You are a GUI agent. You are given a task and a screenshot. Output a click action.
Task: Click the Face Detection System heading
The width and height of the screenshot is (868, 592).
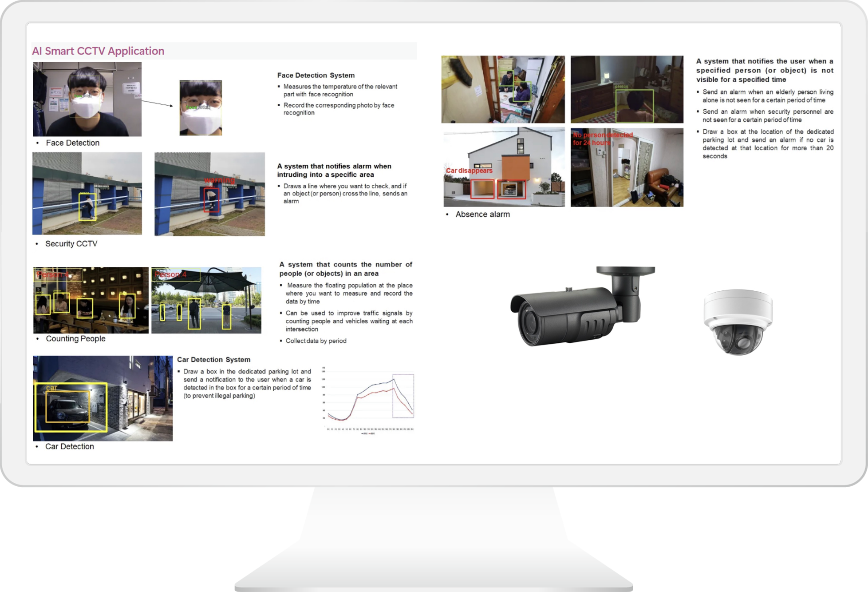316,75
